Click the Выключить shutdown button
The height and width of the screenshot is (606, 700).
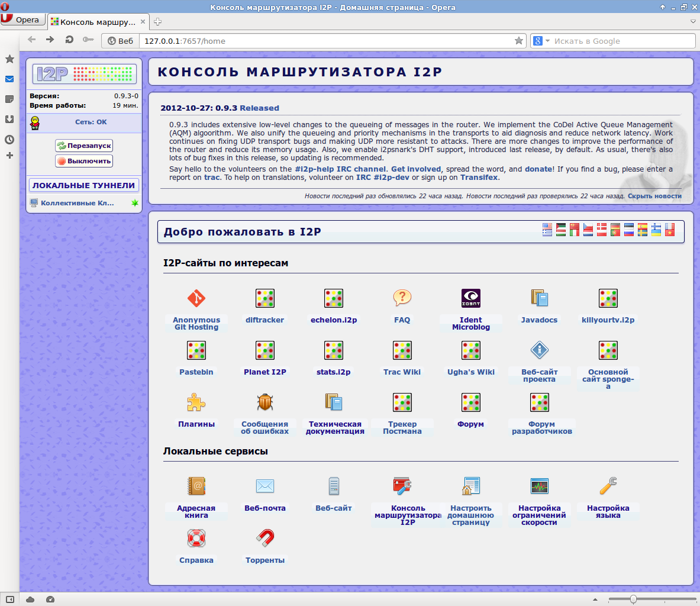(x=84, y=161)
